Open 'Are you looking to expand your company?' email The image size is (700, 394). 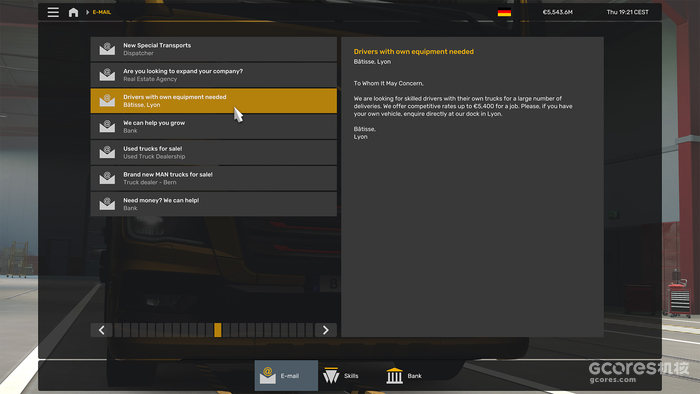coord(213,75)
